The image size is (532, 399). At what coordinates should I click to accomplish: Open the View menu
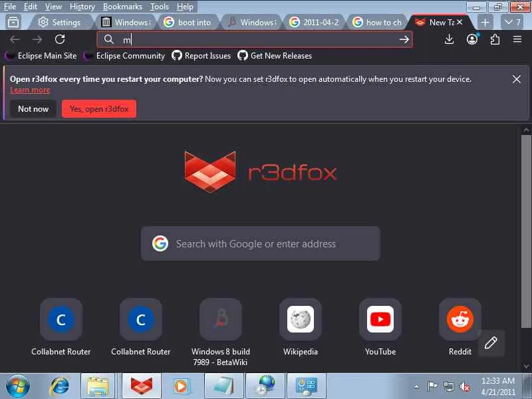pos(53,7)
